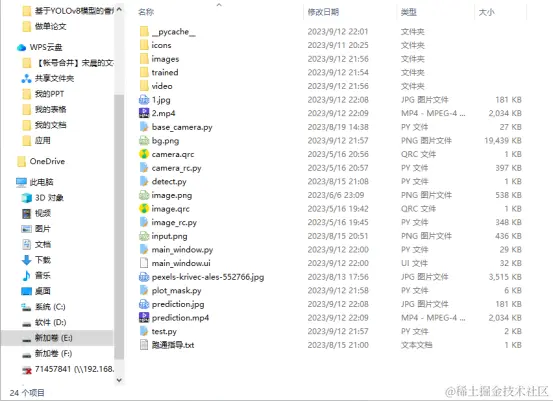Click the bg.png image icon
This screenshot has width=553, height=402.
tap(144, 140)
